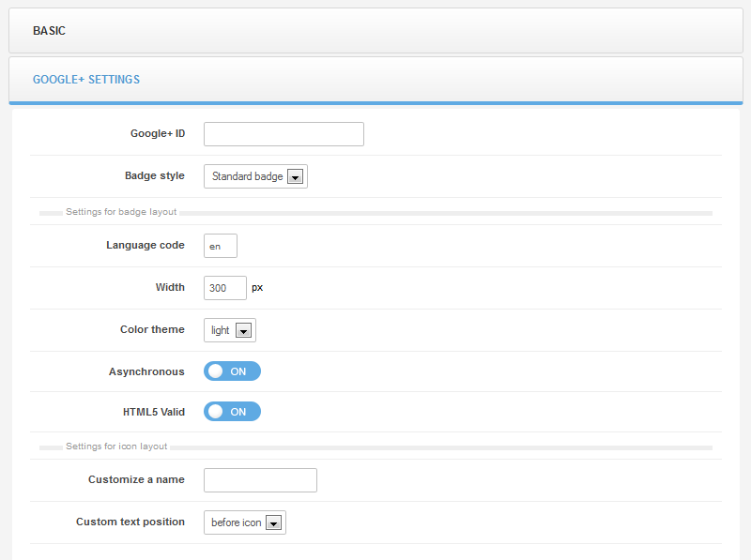The height and width of the screenshot is (560, 751).
Task: Click the Color theme arrow icon
Action: click(x=243, y=330)
